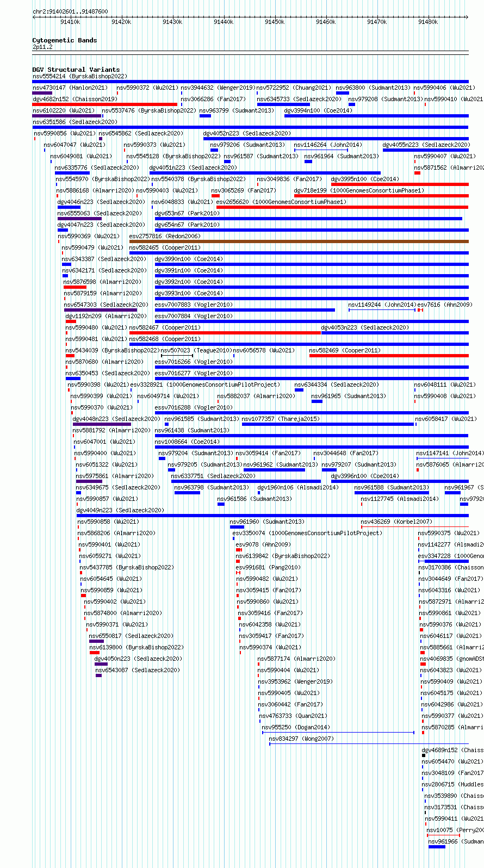
Task: Select nsv6543087 (Sedlazeck2020) label
Action: (x=138, y=670)
